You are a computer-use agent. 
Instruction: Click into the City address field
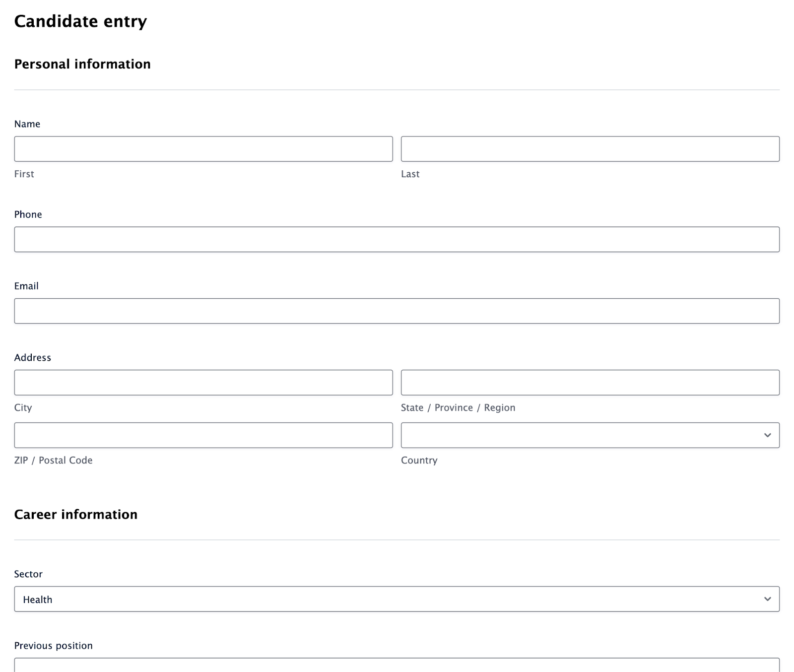pyautogui.click(x=203, y=382)
